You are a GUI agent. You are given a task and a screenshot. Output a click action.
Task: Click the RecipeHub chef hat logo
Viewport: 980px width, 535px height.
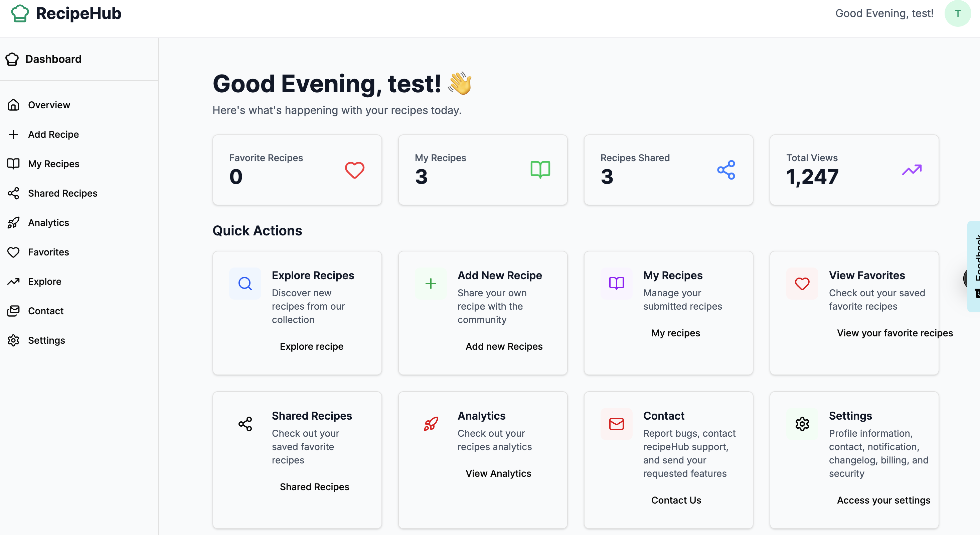[20, 14]
